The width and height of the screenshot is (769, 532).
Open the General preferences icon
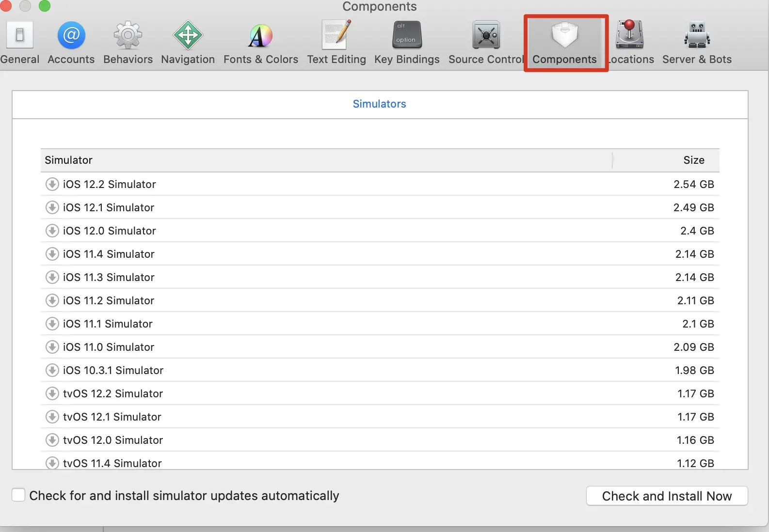click(20, 35)
